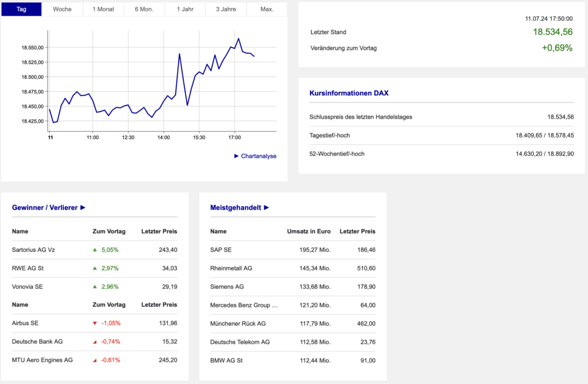This screenshot has width=588, height=384.
Task: Click the 510,60 last price value
Action: click(367, 268)
